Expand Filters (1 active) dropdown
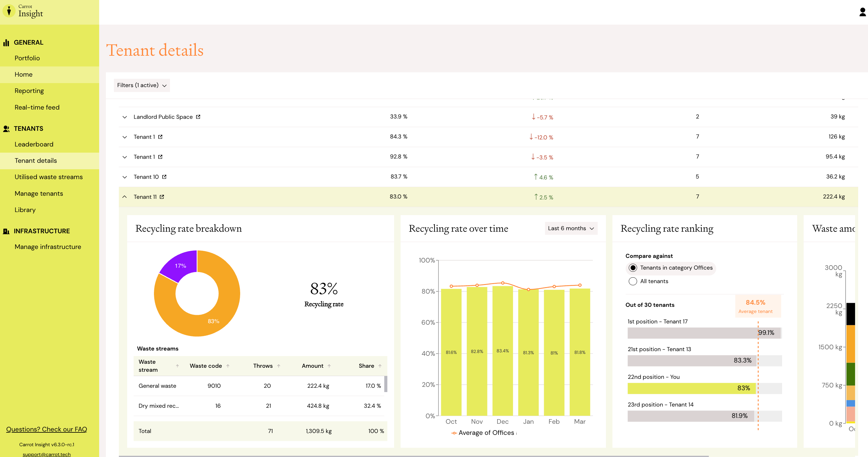Image resolution: width=868 pixels, height=457 pixels. [142, 86]
